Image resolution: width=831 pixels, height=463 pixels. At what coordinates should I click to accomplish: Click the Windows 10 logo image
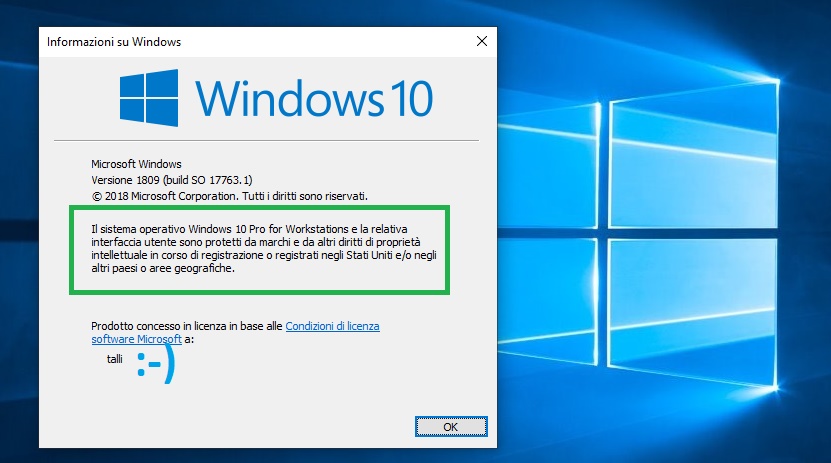(x=276, y=98)
